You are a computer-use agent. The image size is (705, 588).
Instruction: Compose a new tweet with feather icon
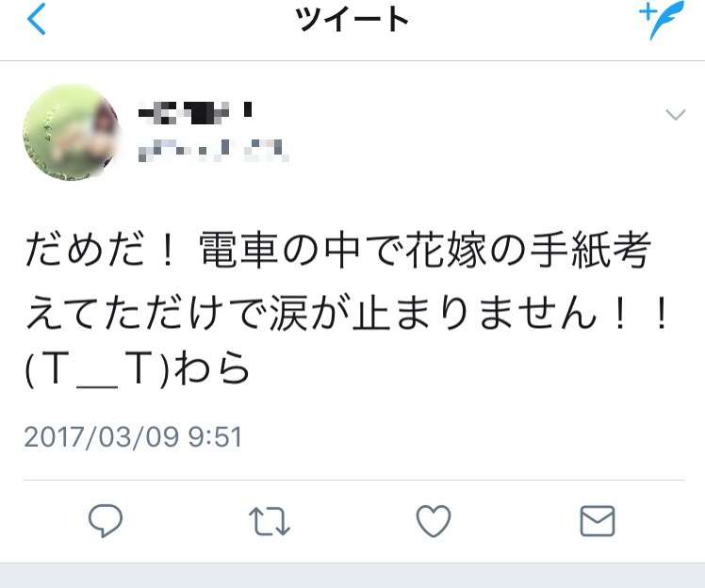click(662, 20)
